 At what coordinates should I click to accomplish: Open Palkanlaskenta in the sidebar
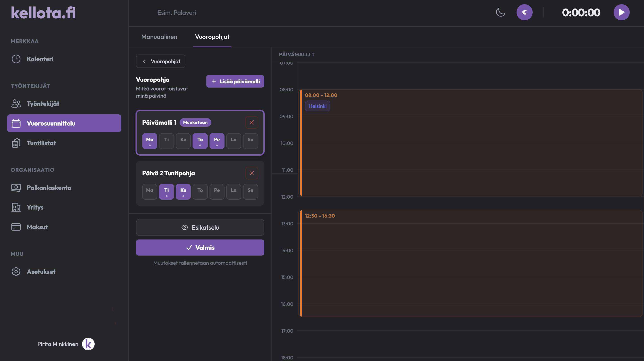pyautogui.click(x=64, y=188)
